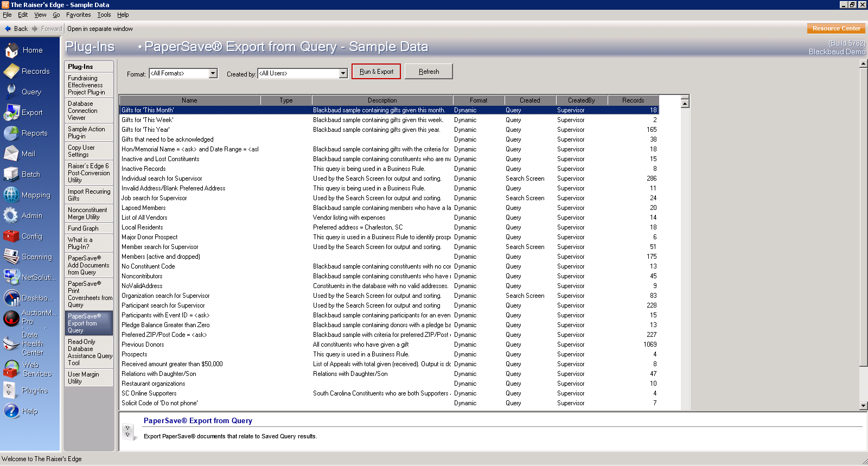This screenshot has width=868, height=466.
Task: Open the Reports section icon
Action: (x=11, y=133)
